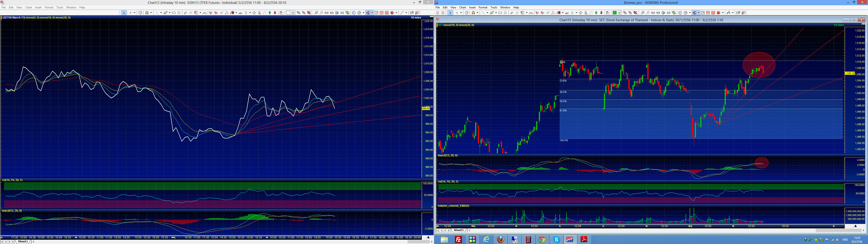Select the hand pan tool in left toolbar
The width and height of the screenshot is (868, 244).
140,13
